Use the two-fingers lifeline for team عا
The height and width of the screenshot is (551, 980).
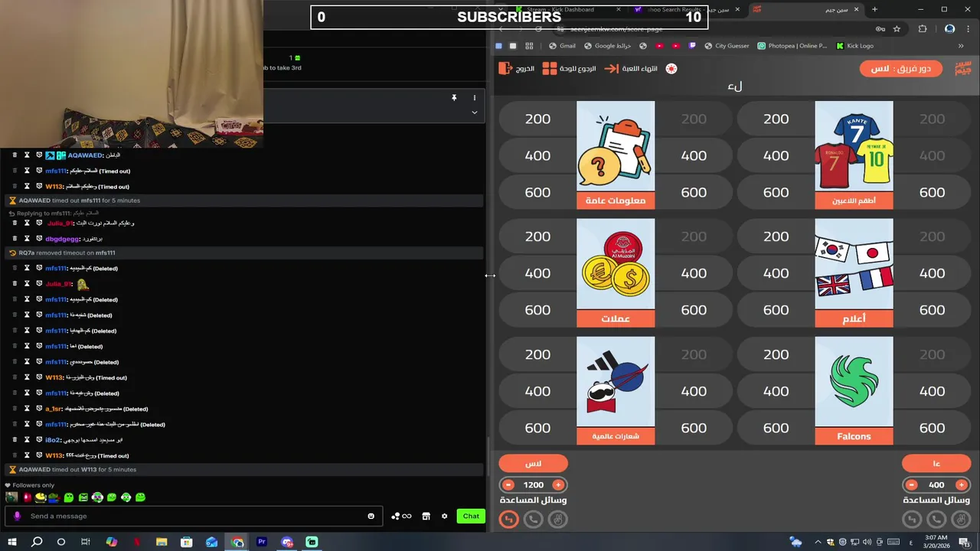pyautogui.click(x=961, y=519)
